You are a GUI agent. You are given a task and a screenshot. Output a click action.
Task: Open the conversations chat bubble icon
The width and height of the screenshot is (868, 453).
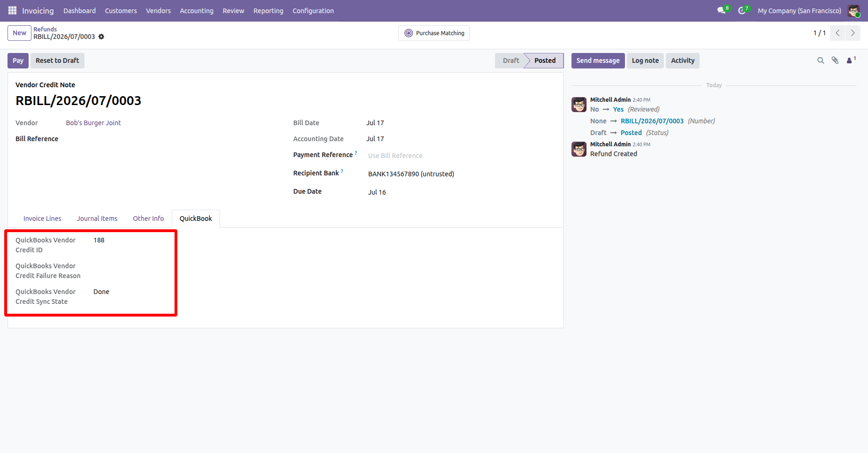coord(722,10)
